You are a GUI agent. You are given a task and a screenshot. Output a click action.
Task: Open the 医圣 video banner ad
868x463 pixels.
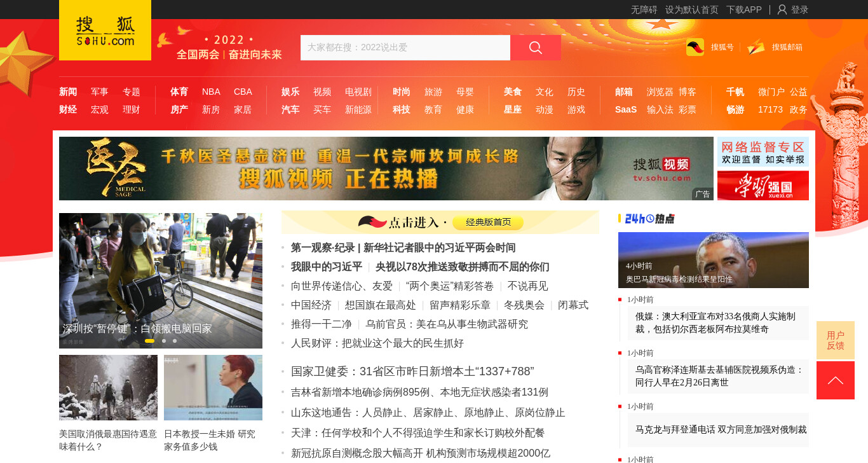point(386,169)
